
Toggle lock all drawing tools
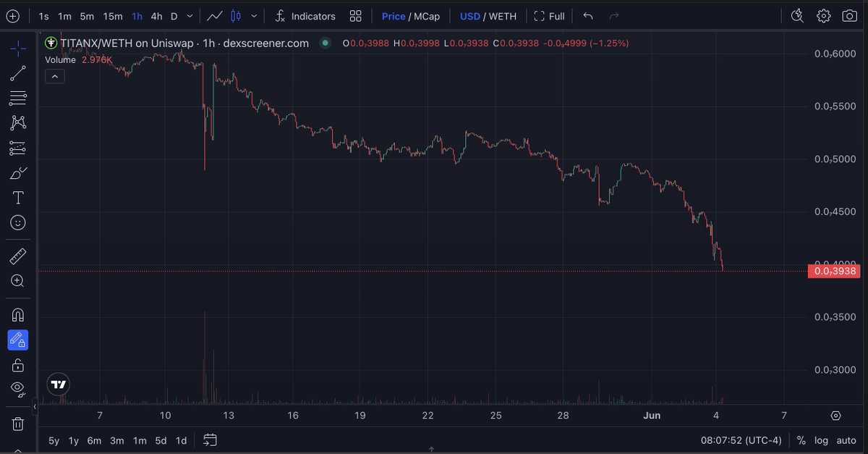point(18,364)
